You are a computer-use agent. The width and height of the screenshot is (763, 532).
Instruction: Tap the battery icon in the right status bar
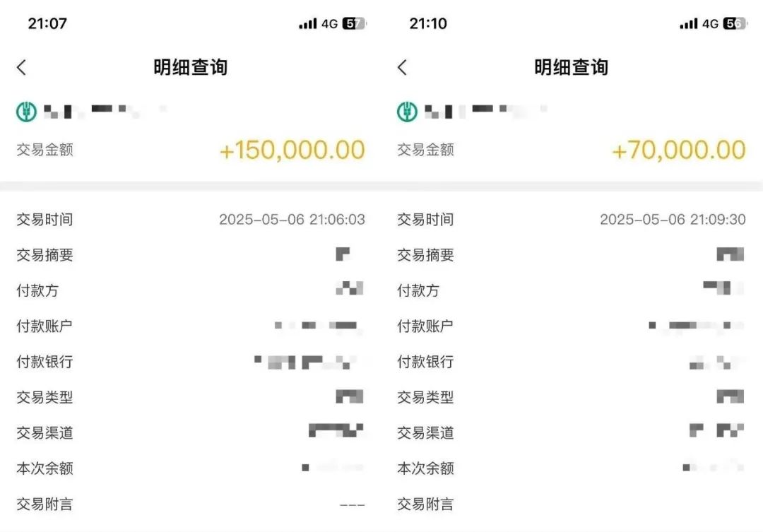click(x=734, y=23)
